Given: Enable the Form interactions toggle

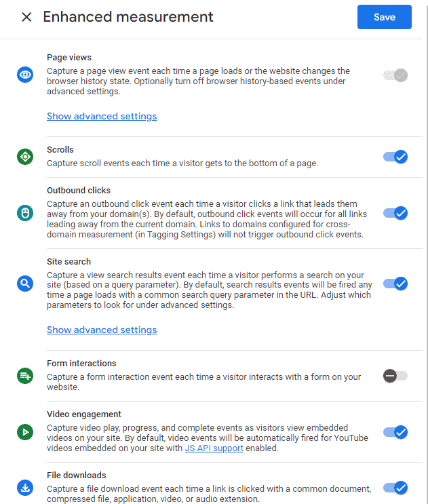Looking at the screenshot, I should point(395,375).
